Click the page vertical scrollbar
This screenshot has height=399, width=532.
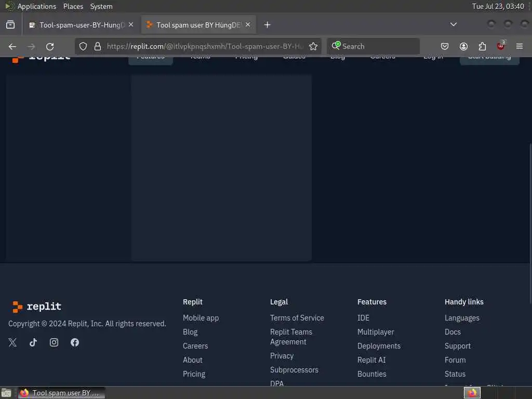pos(530,223)
